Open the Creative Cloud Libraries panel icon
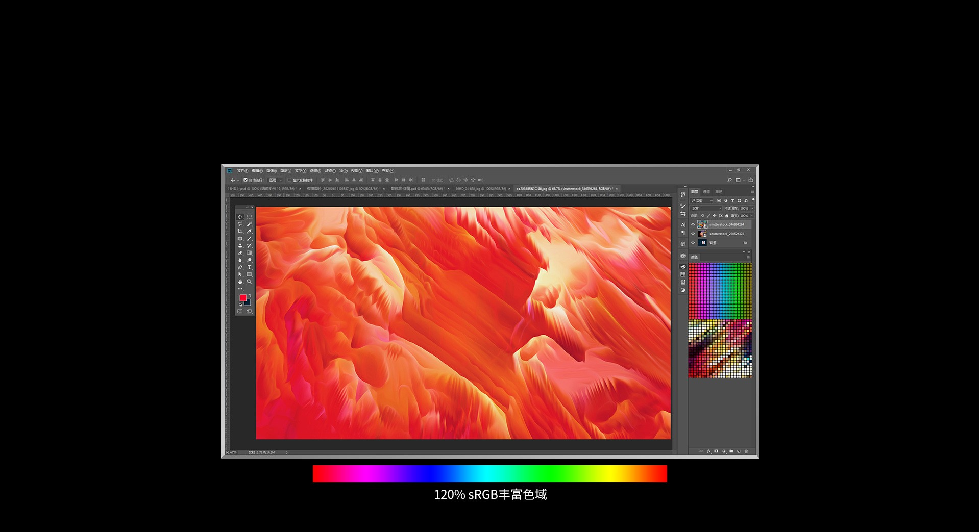The height and width of the screenshot is (532, 980). tap(683, 256)
